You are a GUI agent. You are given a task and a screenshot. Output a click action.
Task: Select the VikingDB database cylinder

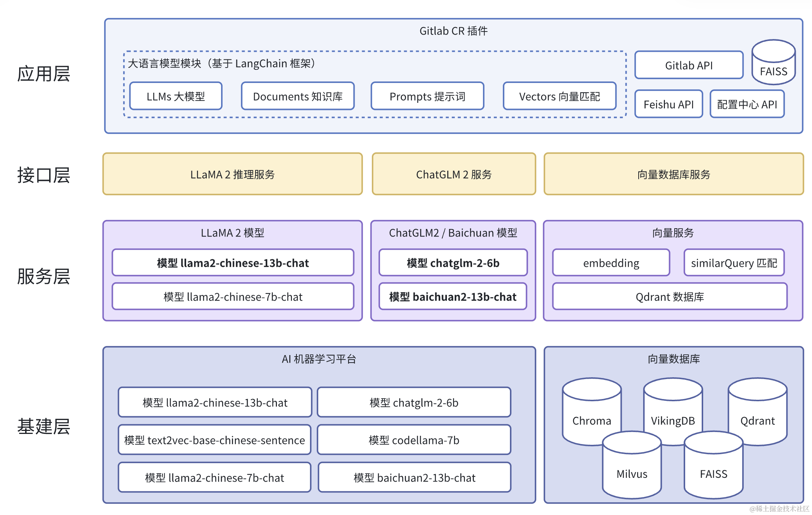click(673, 411)
